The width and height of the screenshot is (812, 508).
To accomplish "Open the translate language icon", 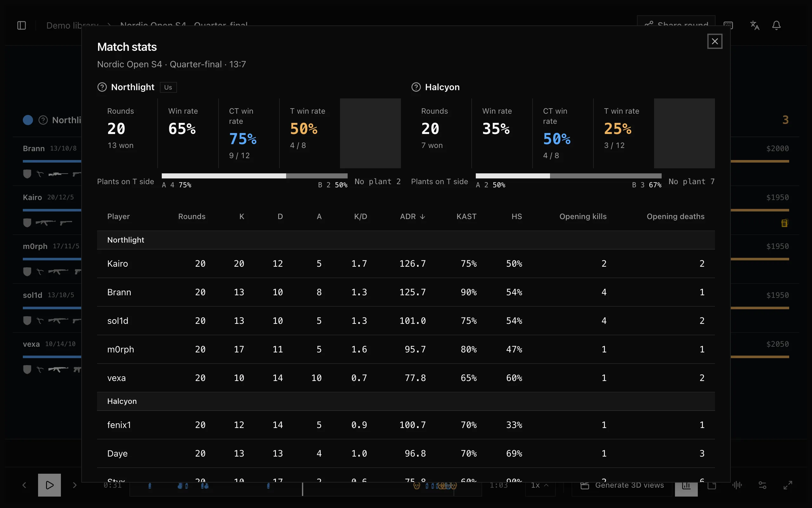I will 755,25.
